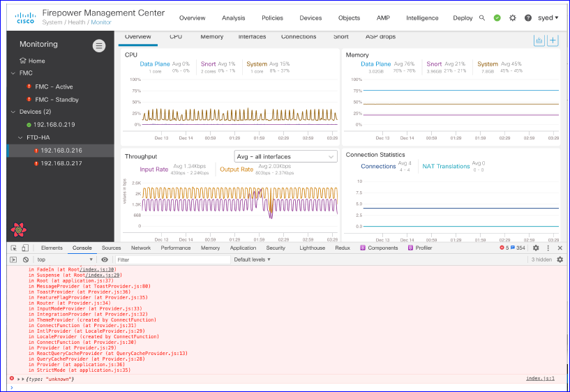Collapse the FTD-HA group

click(21, 137)
